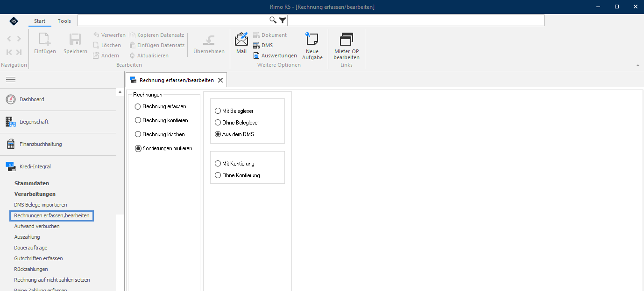
Task: Open Gutschriften erfassen entry
Action: (x=38, y=258)
